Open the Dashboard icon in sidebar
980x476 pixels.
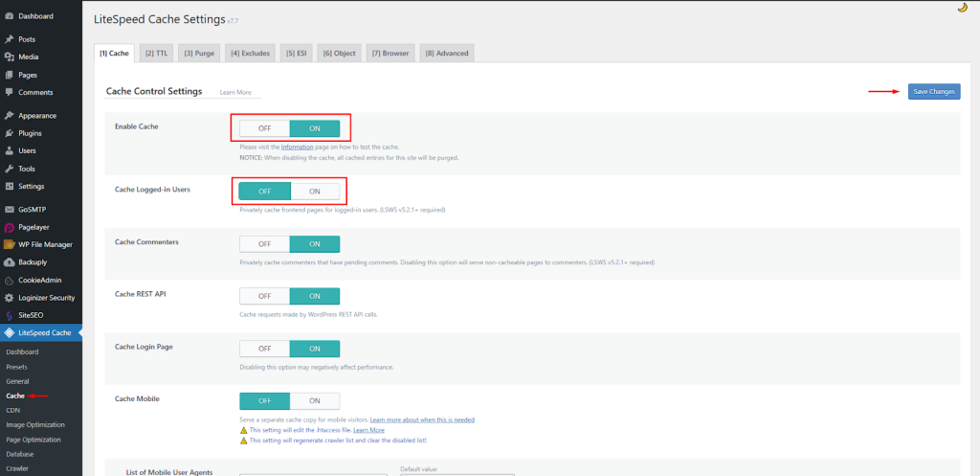[10, 15]
